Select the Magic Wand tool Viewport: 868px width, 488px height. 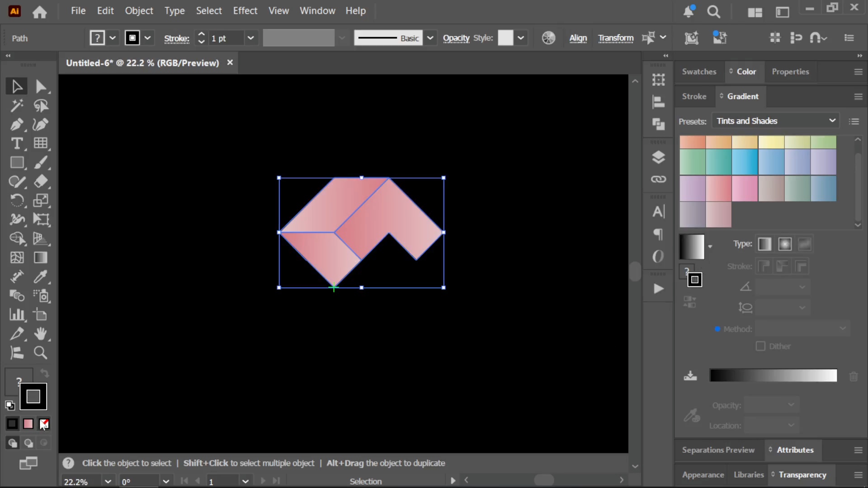17,106
